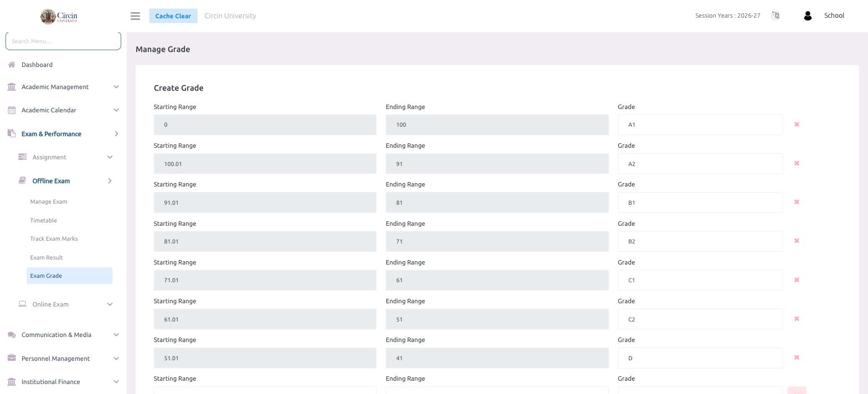Collapse the Offline Exam arrow

(110, 181)
